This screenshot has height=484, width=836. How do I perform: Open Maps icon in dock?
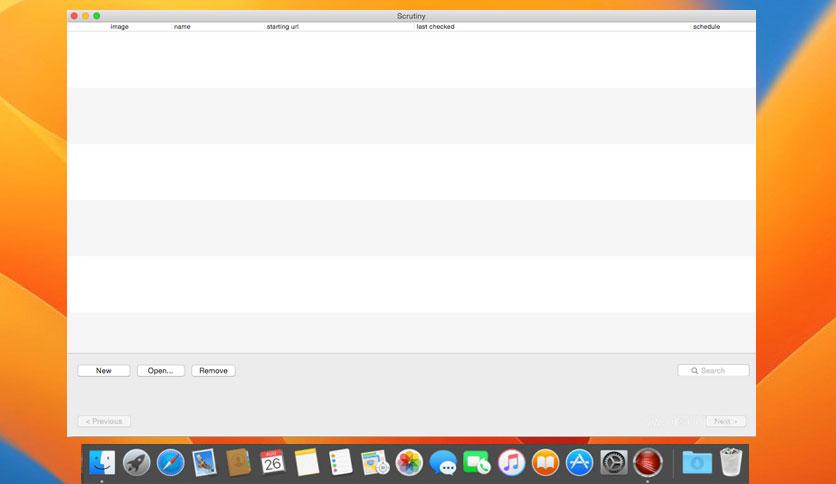coord(375,462)
